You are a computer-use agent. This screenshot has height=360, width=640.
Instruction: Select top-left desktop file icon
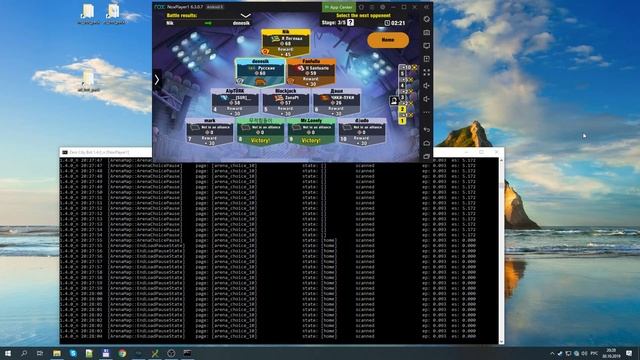(88, 14)
